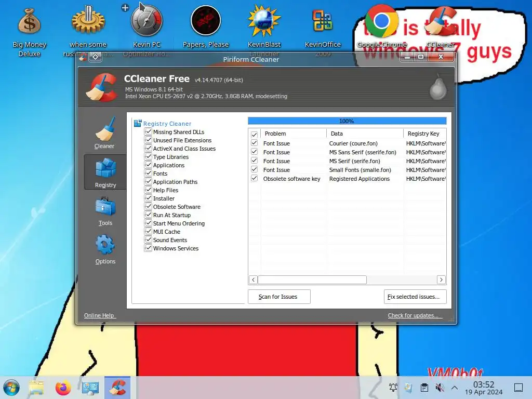Uncheck Courier (coure.fon) font issue
This screenshot has width=532, height=399.
click(x=254, y=143)
